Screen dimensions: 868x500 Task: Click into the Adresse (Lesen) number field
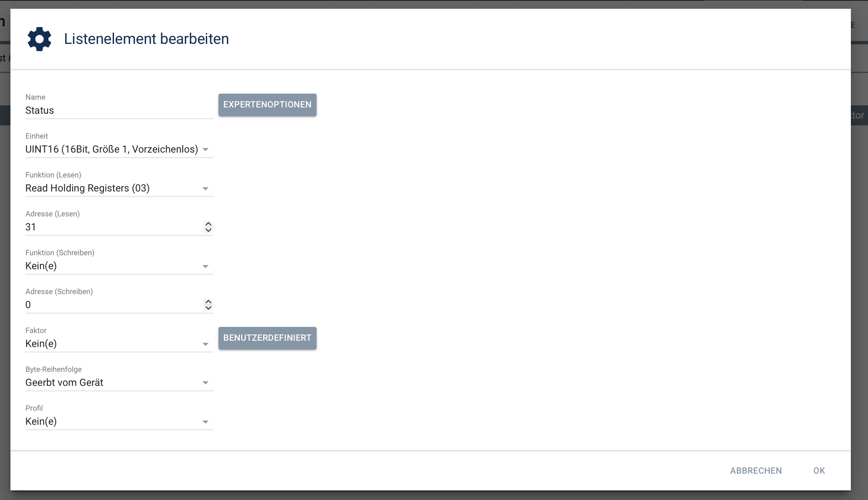tap(109, 227)
